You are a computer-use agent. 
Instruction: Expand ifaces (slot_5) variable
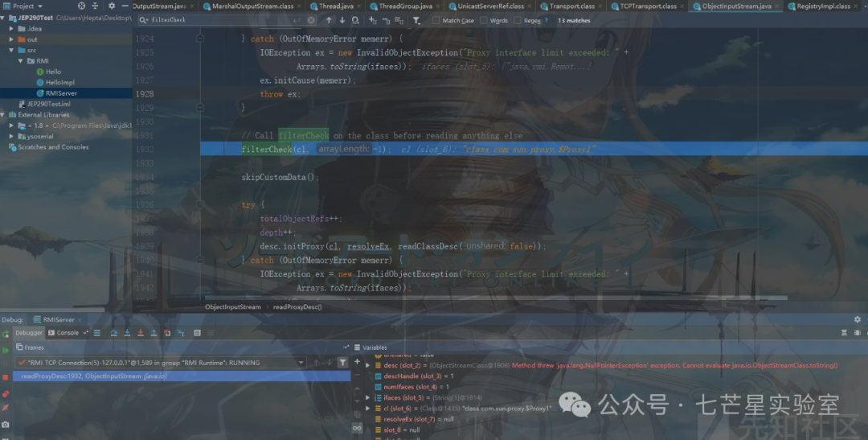point(367,398)
